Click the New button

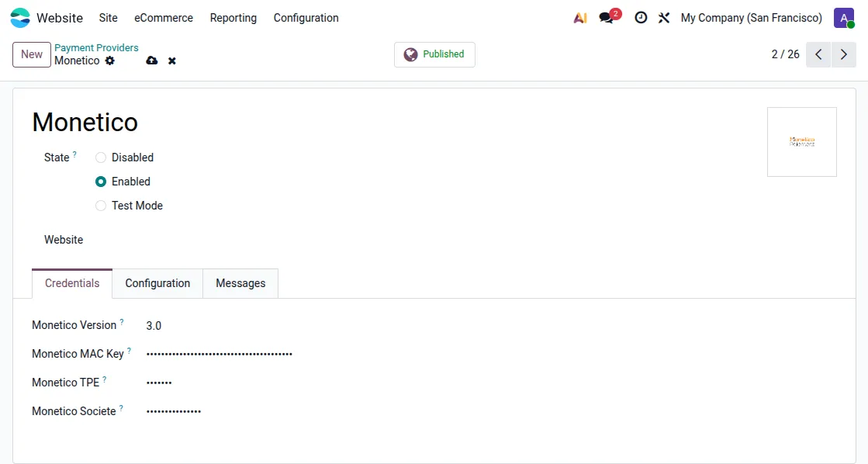click(32, 54)
